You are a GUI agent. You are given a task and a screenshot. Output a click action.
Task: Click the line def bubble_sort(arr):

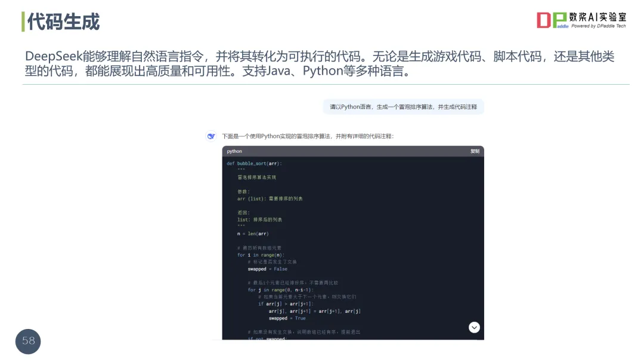(x=254, y=163)
